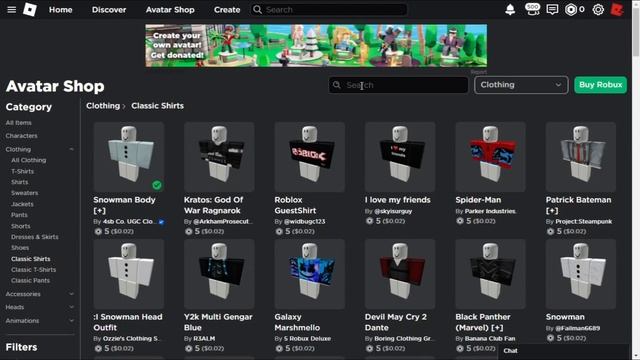Open the messages chat icon in top bar
640x360 pixels.
(552, 9)
